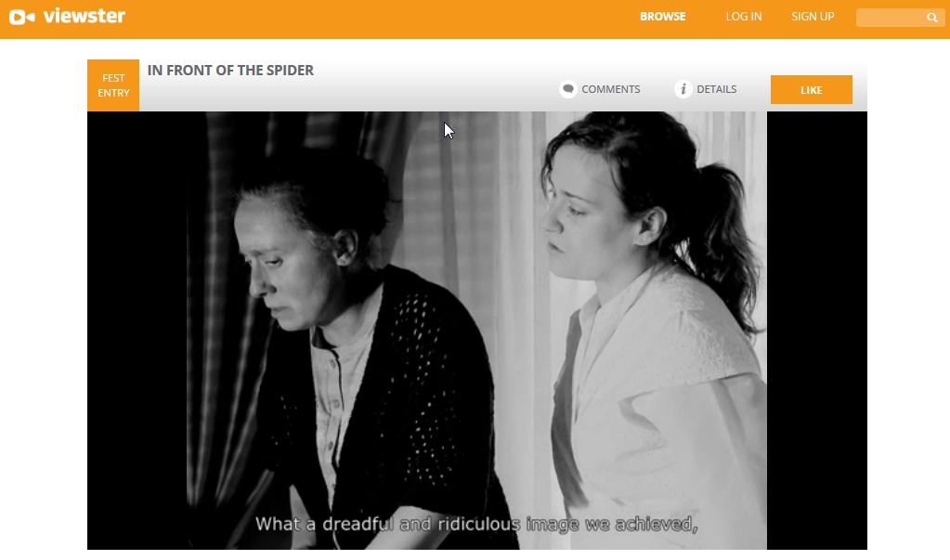Go to SIGN UP
Image resolution: width=950 pixels, height=560 pixels.
pyautogui.click(x=813, y=17)
